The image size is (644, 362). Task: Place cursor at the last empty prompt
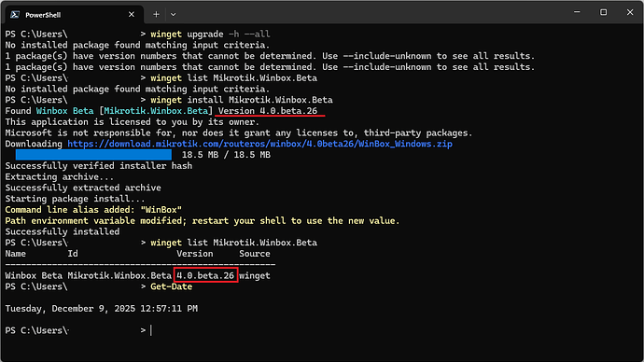tap(151, 330)
